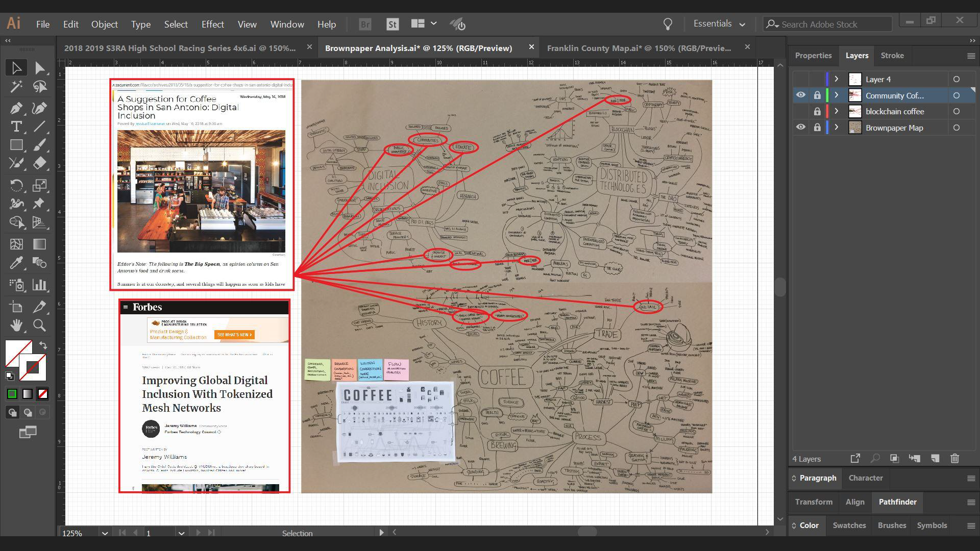Activate the Eyedropper tool

tap(16, 263)
